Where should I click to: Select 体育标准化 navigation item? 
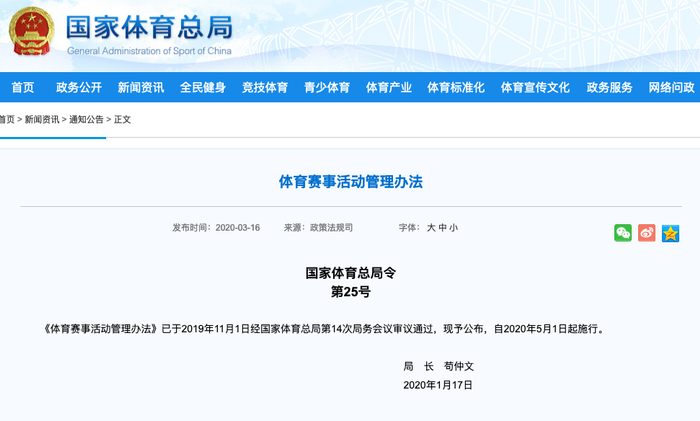tap(456, 87)
